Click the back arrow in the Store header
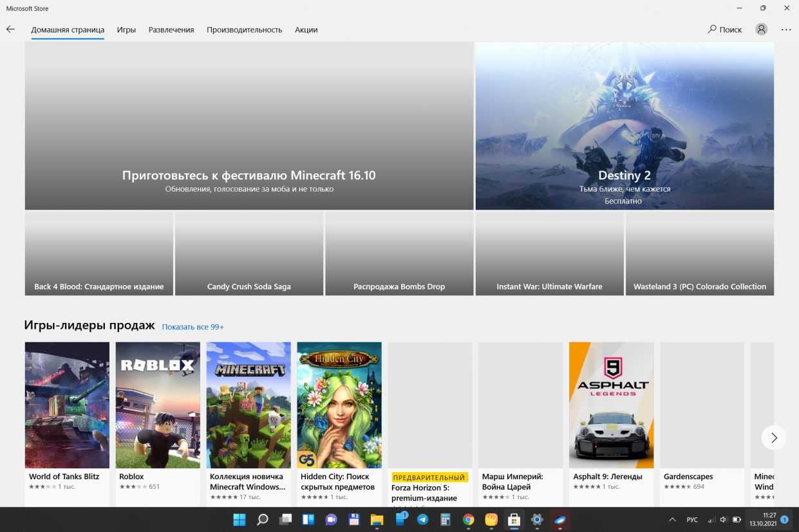The width and height of the screenshot is (799, 532). pos(10,30)
